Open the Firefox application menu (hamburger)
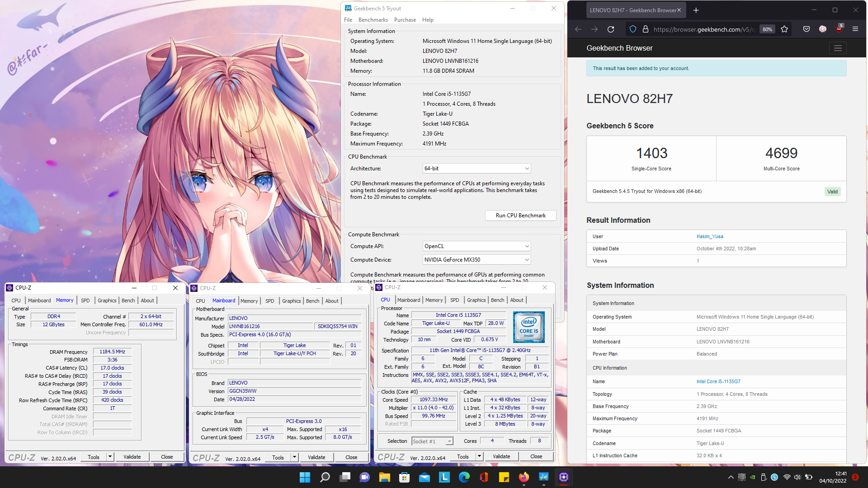The width and height of the screenshot is (868, 488). click(855, 29)
